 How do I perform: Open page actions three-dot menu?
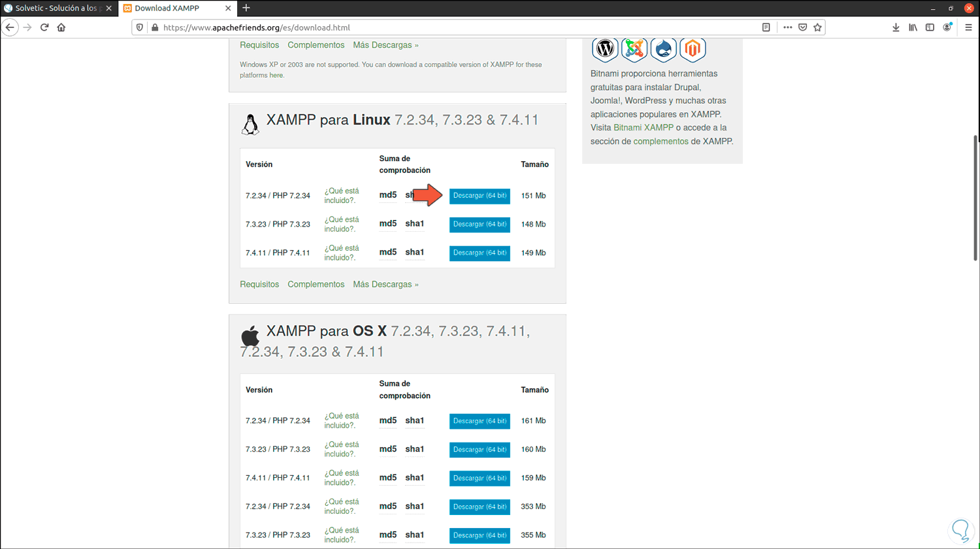[x=787, y=27]
